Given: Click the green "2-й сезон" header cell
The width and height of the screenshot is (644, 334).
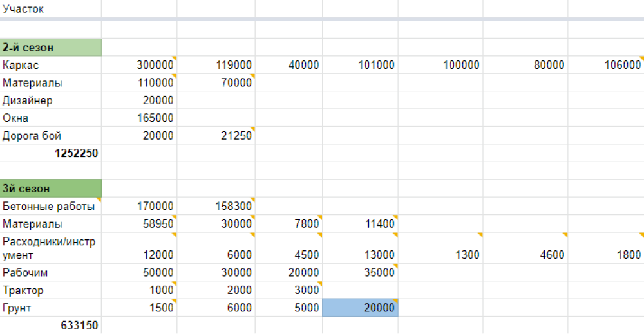Looking at the screenshot, I should [x=50, y=48].
